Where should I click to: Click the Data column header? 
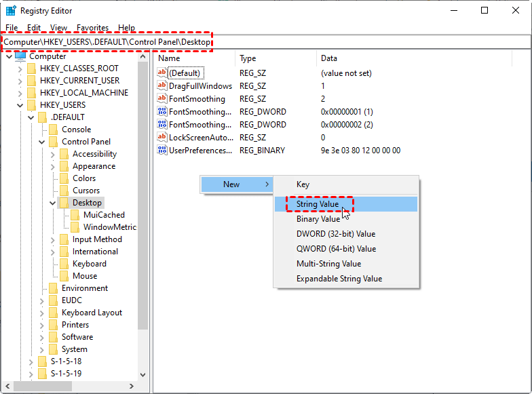coord(414,58)
